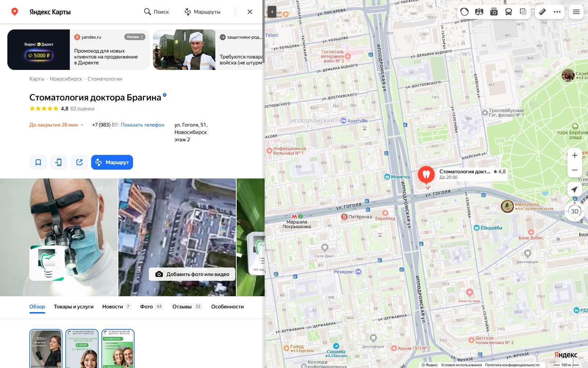Open the 10% discount story thumbnail
588x368 pixels.
point(46,349)
